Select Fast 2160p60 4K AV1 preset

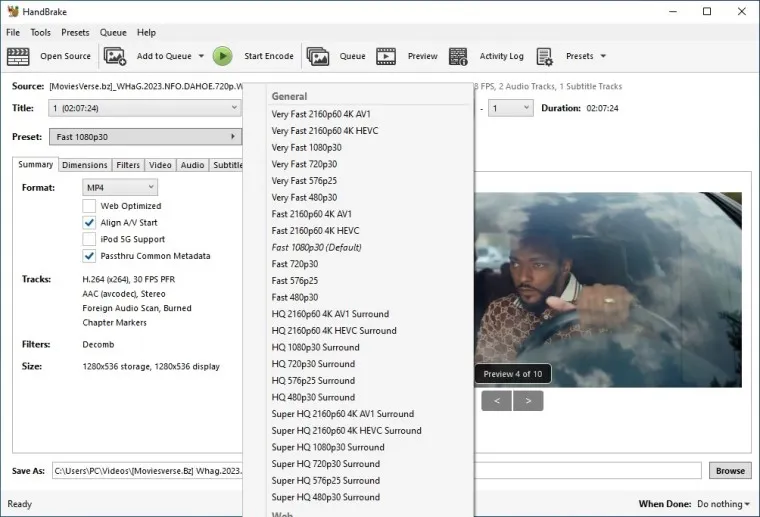point(312,214)
